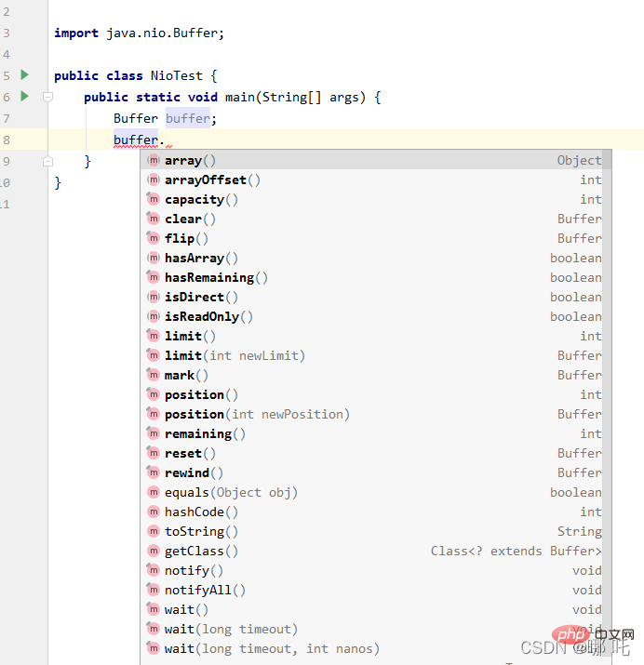Click method icon beside rewind()
The height and width of the screenshot is (665, 644).
click(154, 472)
